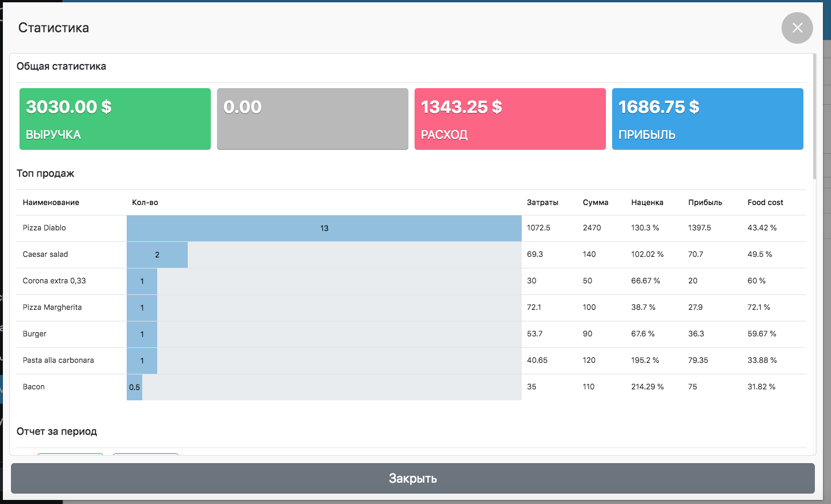
Task: Close the statistics dialog with X icon
Action: 797,28
